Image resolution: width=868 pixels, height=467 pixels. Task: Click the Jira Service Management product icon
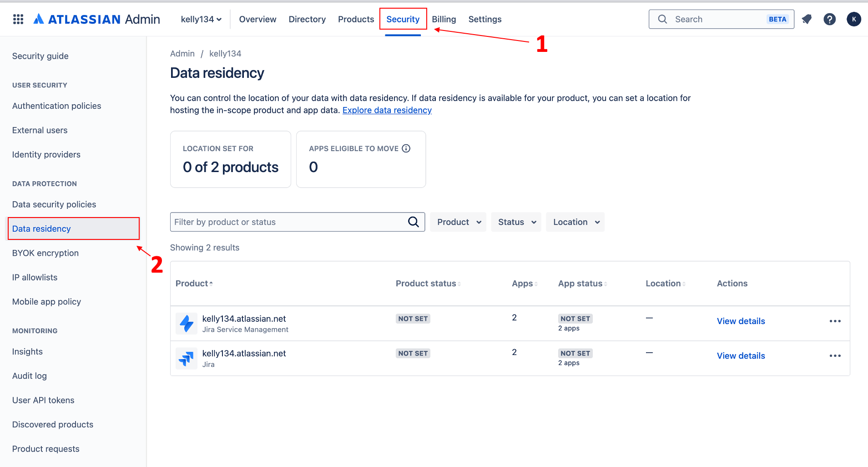click(x=187, y=324)
